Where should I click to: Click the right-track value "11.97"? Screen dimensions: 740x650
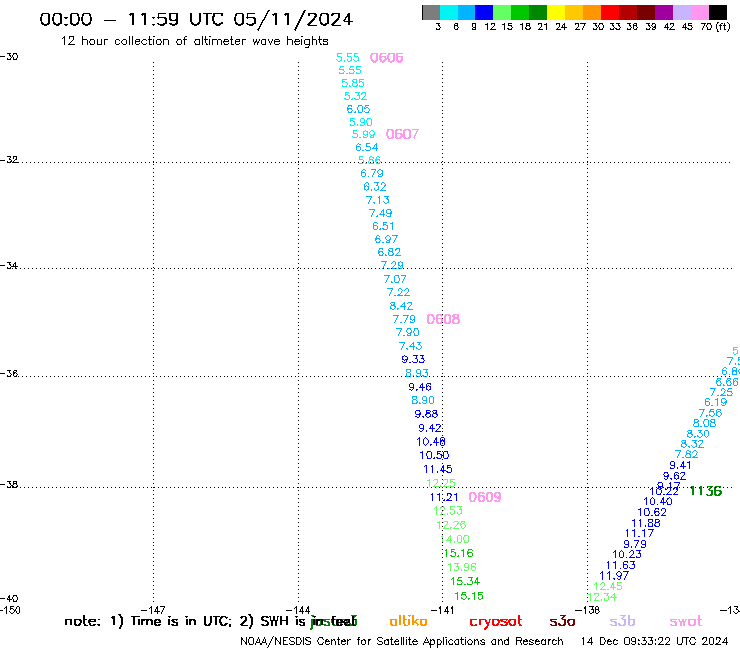[614, 576]
